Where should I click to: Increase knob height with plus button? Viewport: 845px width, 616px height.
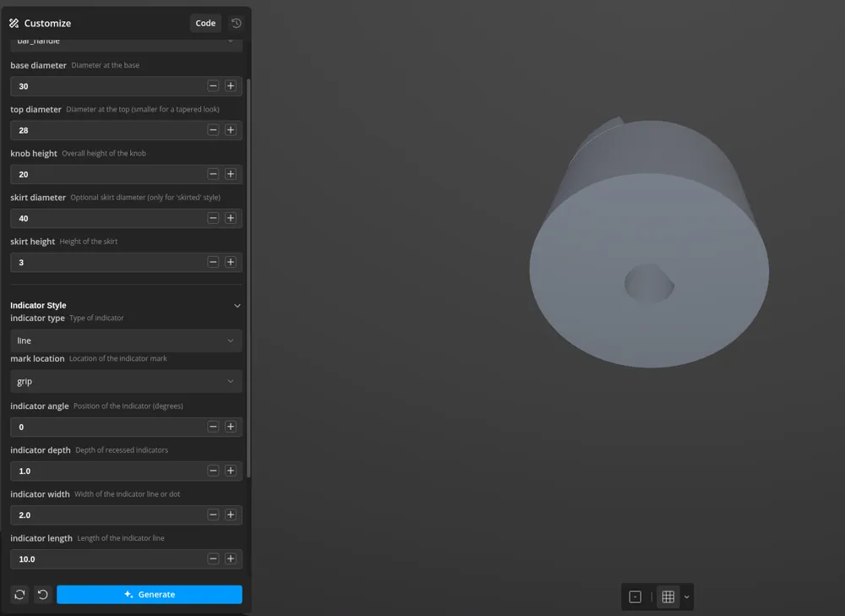(x=231, y=174)
